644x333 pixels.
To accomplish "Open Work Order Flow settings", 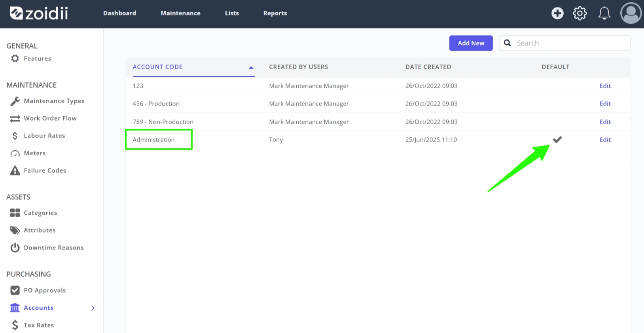I will point(50,118).
